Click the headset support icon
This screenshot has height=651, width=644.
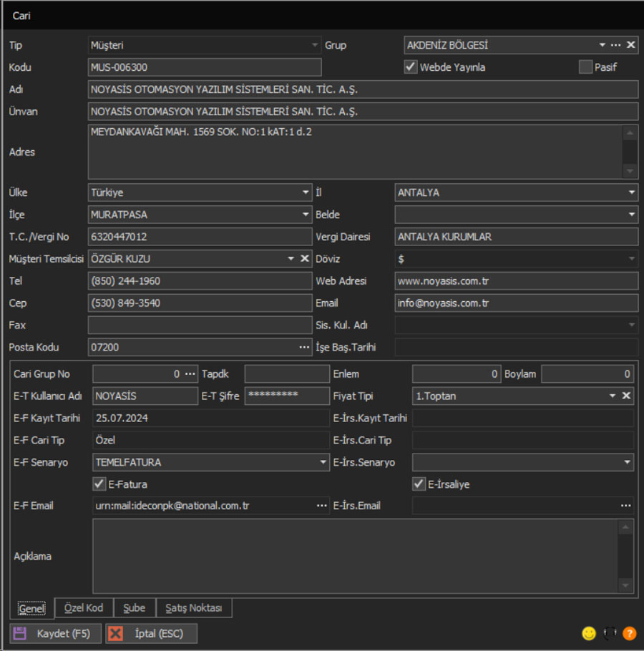(610, 633)
